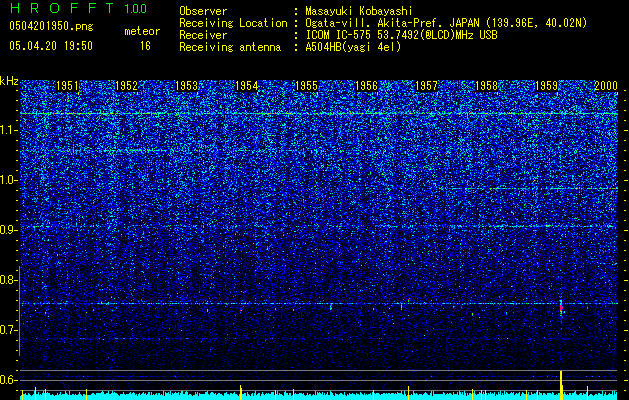
Task: Click the 2000 time marker
Action: pos(606,86)
